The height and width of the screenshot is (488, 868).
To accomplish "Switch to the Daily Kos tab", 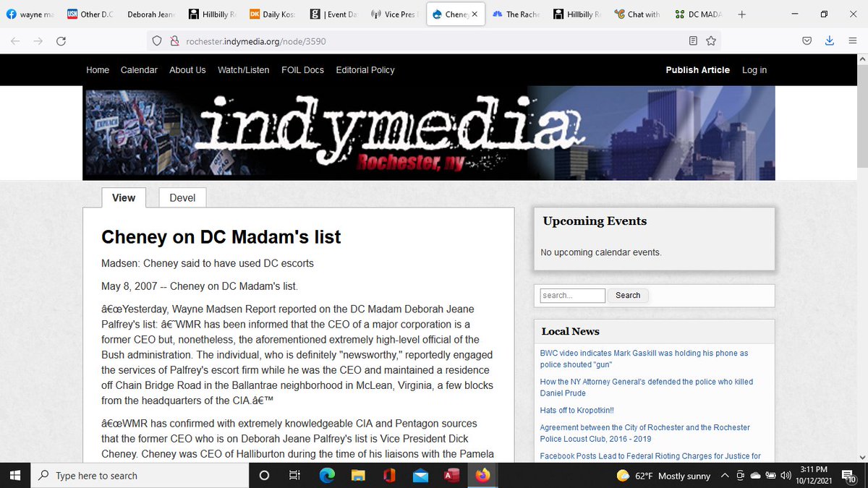I will click(x=273, y=14).
